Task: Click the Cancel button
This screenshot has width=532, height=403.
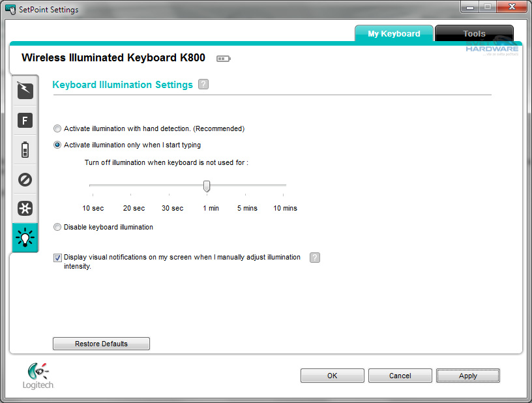Action: tap(400, 376)
